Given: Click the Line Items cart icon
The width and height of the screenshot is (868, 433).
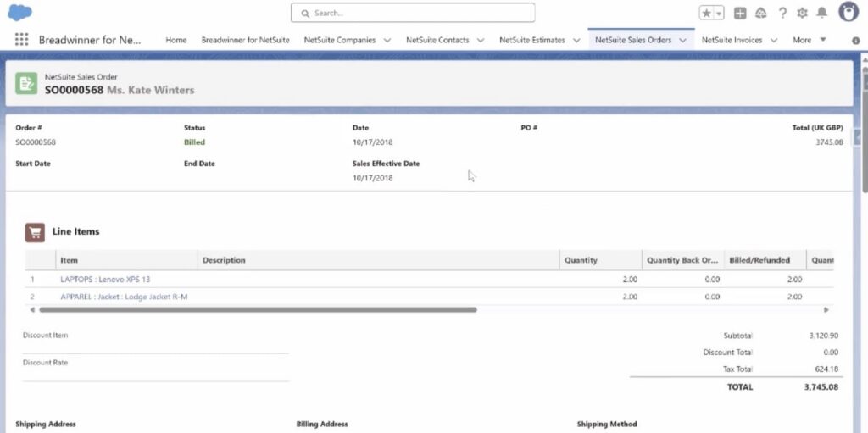Looking at the screenshot, I should tap(35, 232).
